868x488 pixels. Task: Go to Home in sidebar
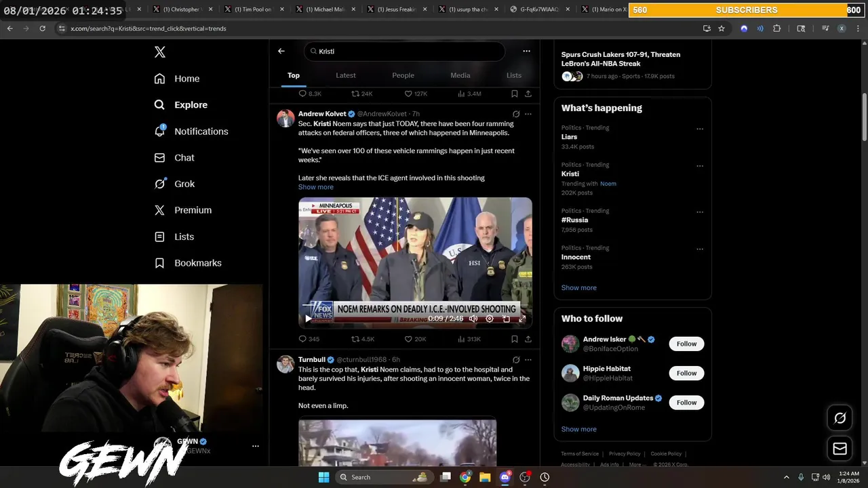[176, 79]
